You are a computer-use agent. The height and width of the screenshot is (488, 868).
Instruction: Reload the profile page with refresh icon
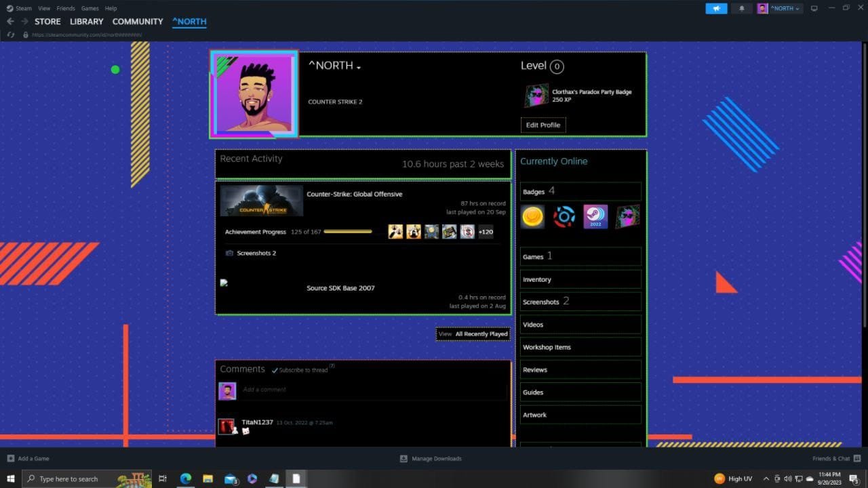10,35
